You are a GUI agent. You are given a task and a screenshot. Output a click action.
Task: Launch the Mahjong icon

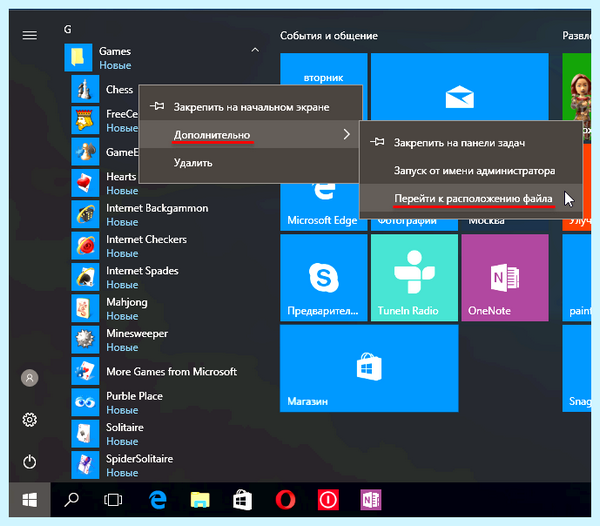tap(85, 309)
